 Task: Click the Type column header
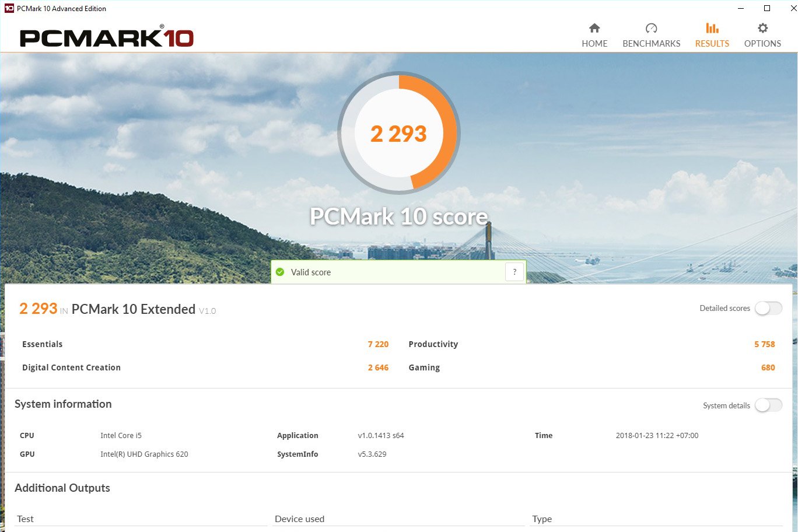(542, 519)
